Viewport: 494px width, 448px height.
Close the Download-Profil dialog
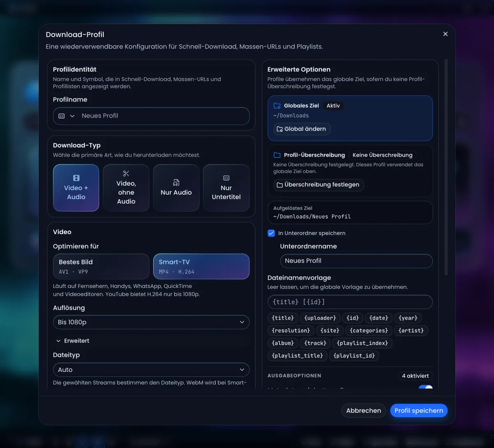click(x=445, y=34)
